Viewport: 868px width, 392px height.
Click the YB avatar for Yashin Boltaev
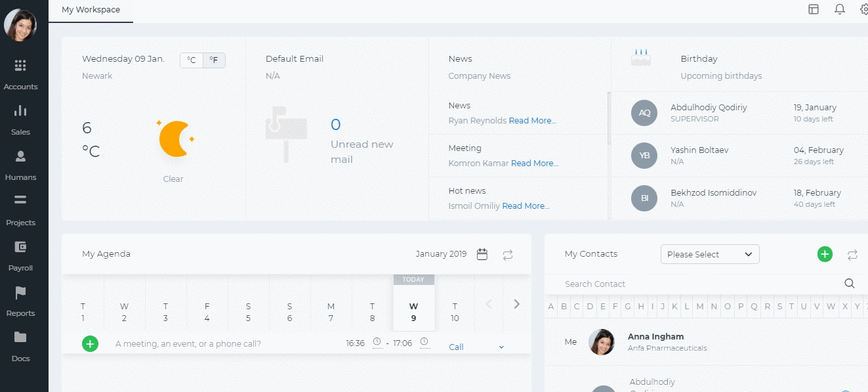click(x=644, y=155)
